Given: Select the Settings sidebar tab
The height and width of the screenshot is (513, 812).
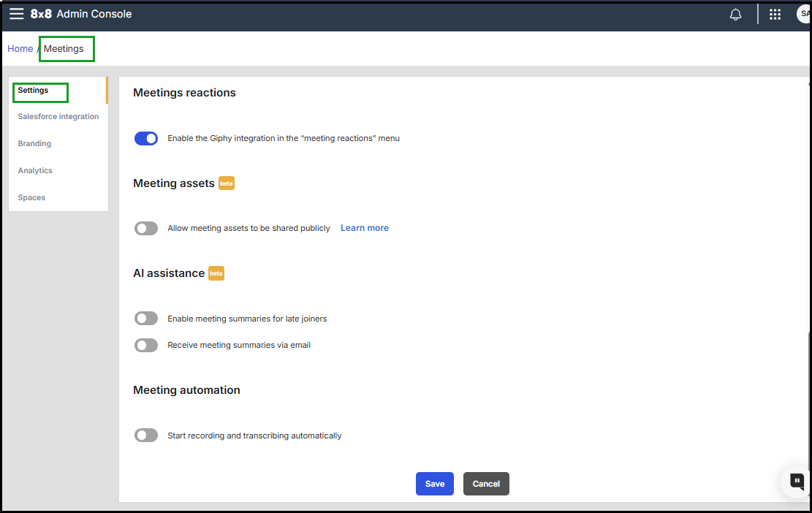Looking at the screenshot, I should tap(34, 91).
